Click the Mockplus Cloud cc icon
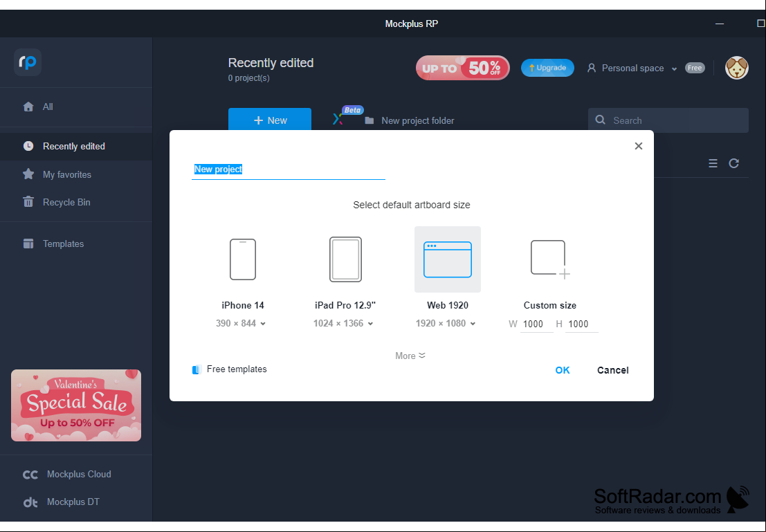766x532 pixels. tap(30, 475)
